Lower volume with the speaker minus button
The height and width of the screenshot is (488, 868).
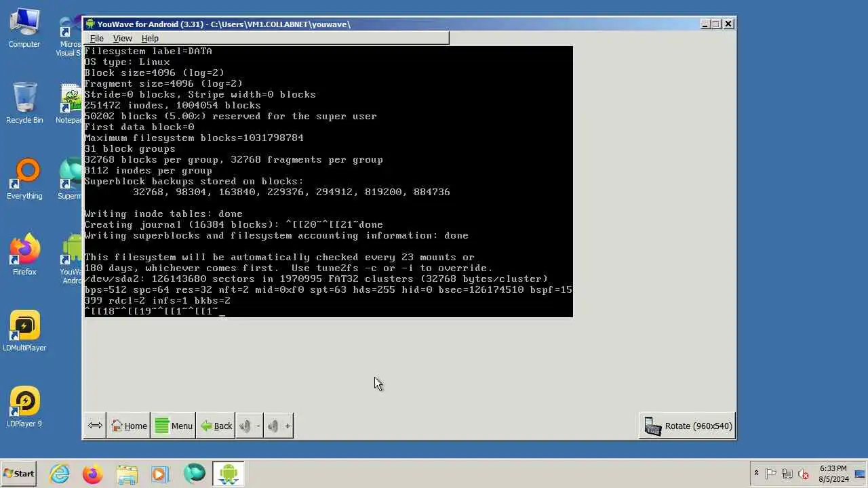click(250, 426)
